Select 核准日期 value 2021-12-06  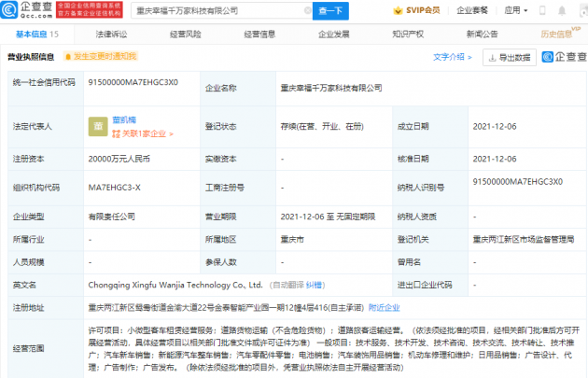tap(495, 159)
